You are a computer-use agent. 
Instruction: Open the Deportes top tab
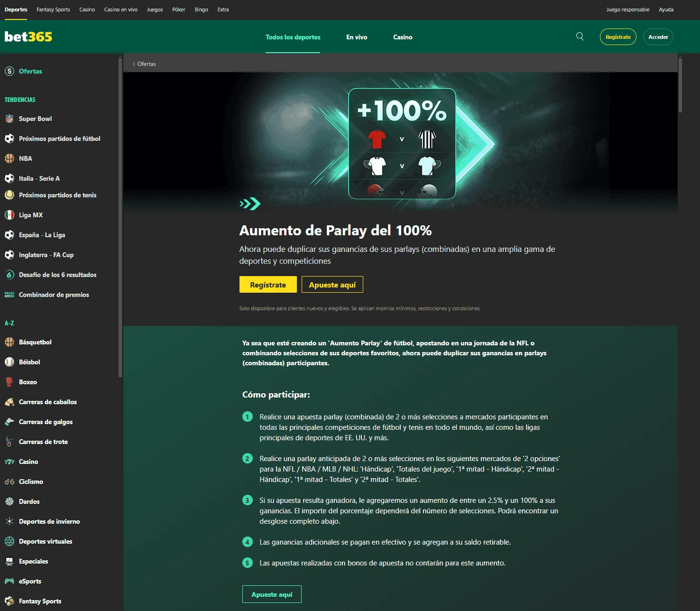pos(16,9)
